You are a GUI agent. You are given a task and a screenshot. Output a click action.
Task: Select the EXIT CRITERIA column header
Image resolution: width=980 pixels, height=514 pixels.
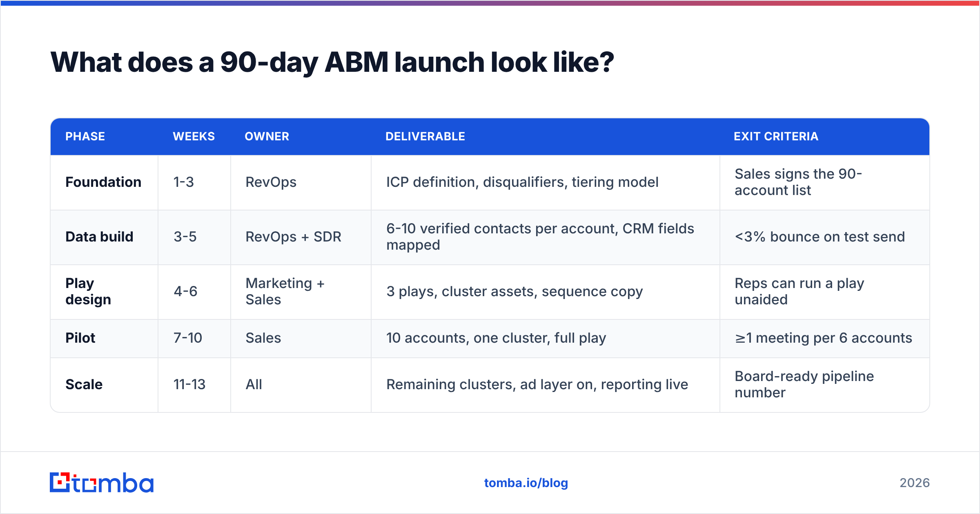(776, 136)
